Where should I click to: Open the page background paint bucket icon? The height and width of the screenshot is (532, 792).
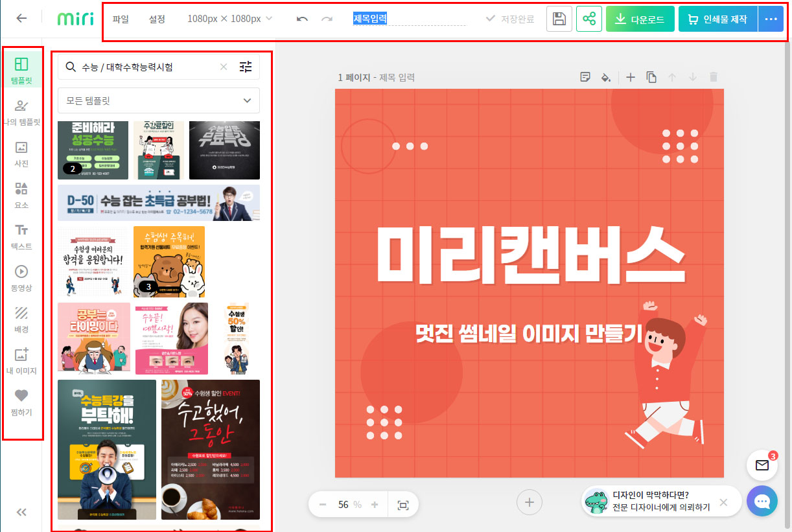[x=606, y=77]
